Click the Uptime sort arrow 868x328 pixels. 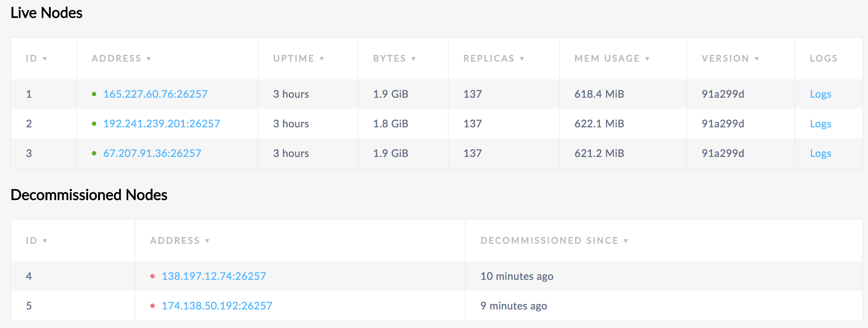pos(322,58)
